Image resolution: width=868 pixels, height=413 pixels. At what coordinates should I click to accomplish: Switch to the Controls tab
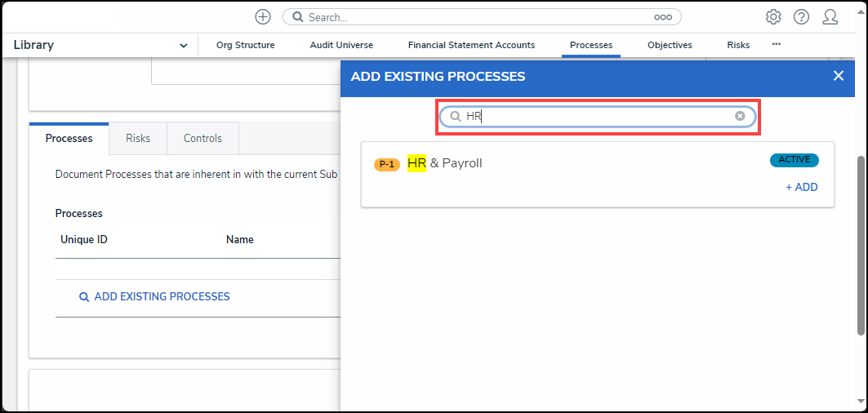(203, 139)
